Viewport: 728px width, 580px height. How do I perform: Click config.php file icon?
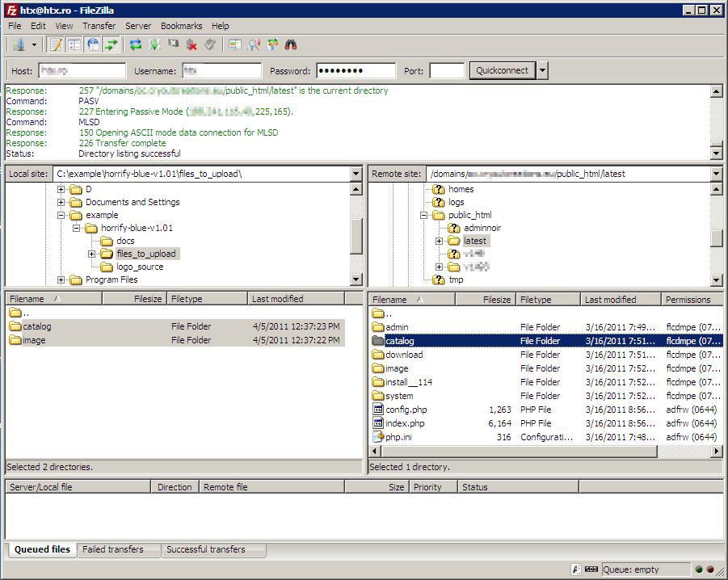378,410
